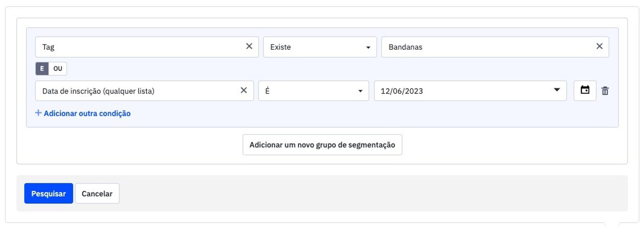The width and height of the screenshot is (644, 227).
Task: Clear the Data de inscrição field X icon
Action: (244, 90)
